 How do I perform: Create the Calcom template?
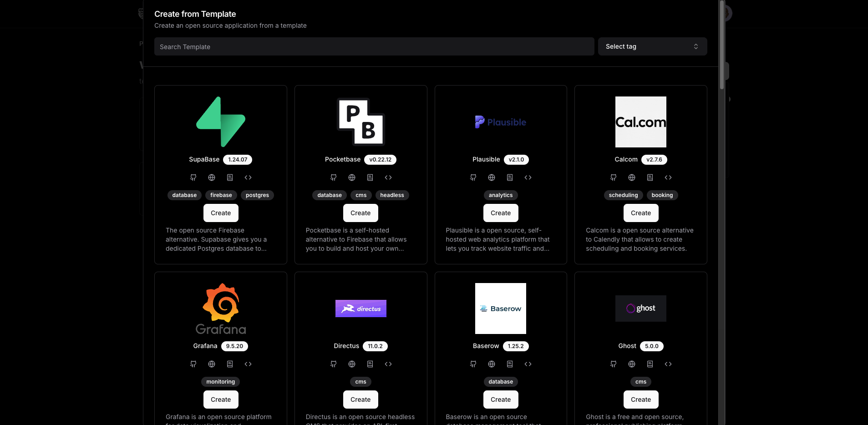click(x=641, y=213)
